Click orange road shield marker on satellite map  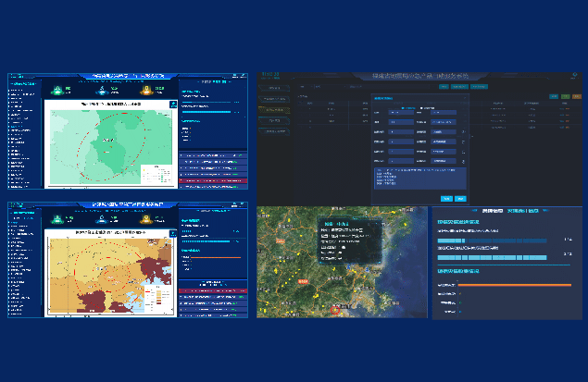tap(303, 281)
